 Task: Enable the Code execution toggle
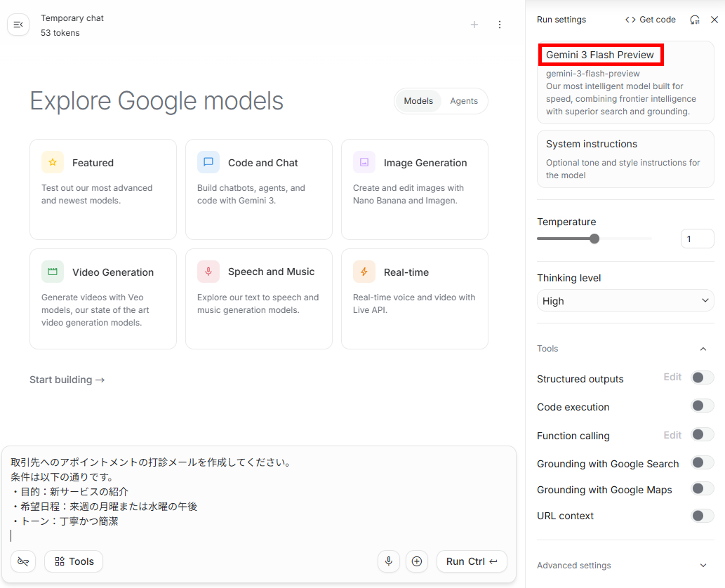(x=703, y=406)
